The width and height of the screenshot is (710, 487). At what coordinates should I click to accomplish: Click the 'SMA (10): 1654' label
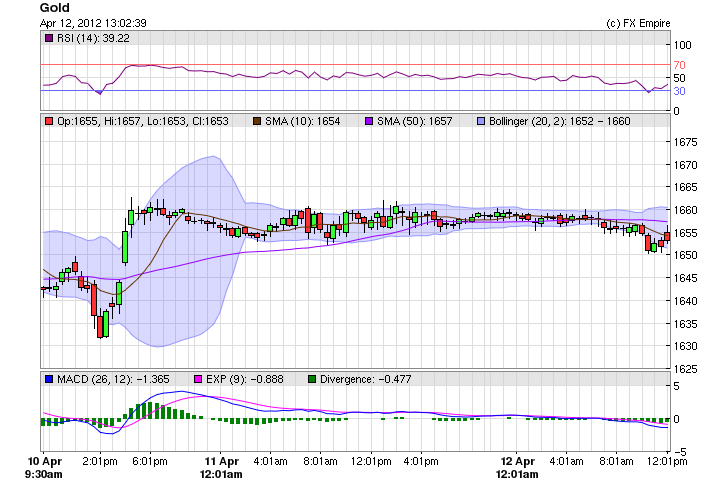(302, 121)
